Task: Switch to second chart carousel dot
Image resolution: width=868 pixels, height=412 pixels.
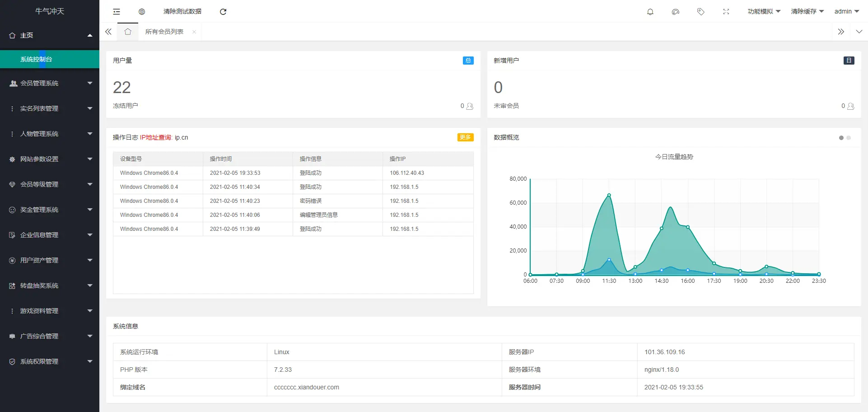Action: (849, 138)
